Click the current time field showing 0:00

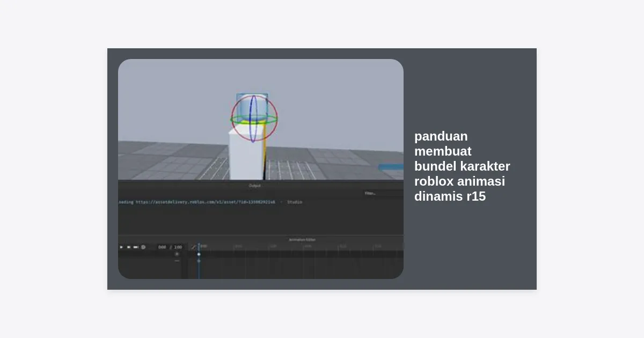point(162,247)
